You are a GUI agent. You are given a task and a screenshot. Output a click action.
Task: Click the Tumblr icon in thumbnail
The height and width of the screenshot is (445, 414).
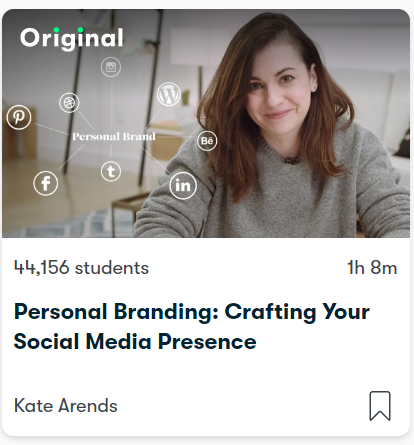coord(111,171)
